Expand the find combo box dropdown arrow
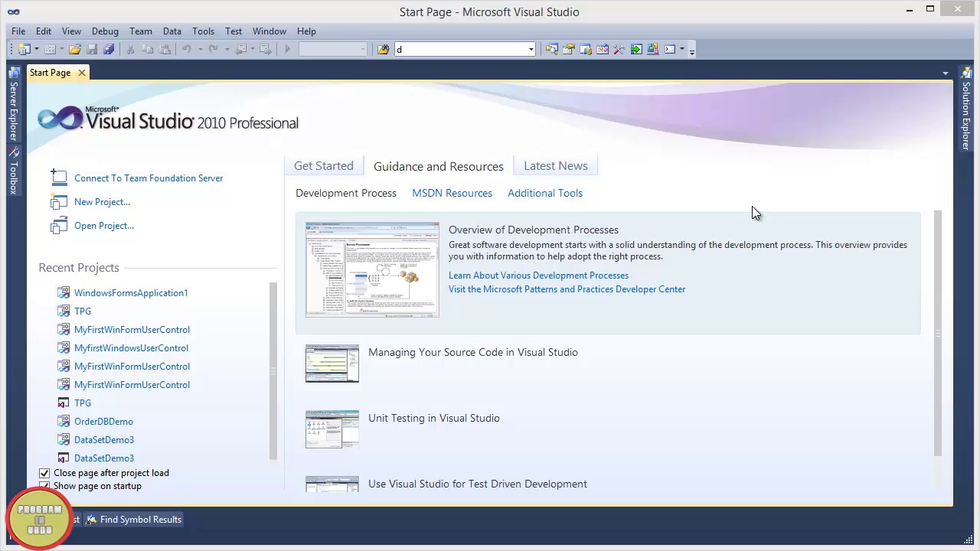Viewport: 980px width, 551px height. click(x=531, y=50)
